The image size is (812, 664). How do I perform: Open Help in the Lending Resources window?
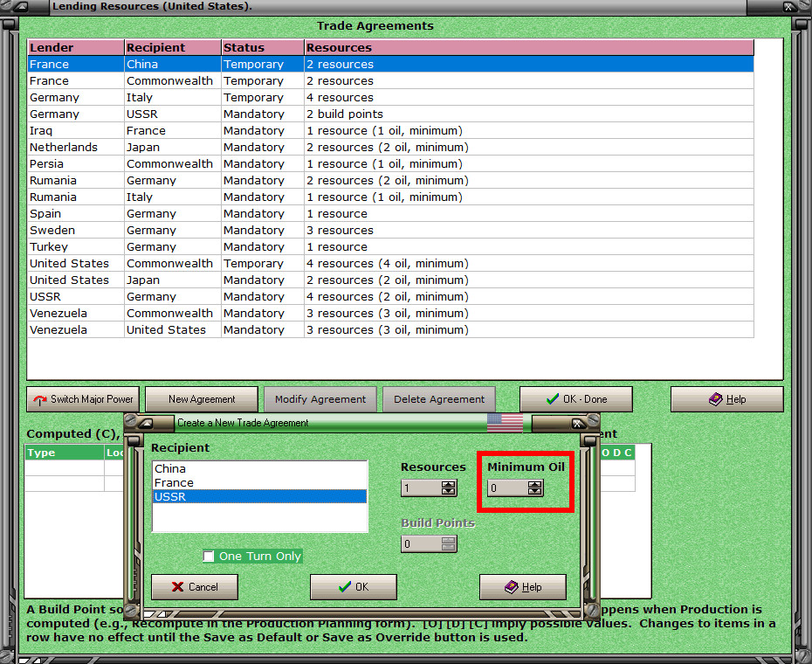(x=727, y=399)
